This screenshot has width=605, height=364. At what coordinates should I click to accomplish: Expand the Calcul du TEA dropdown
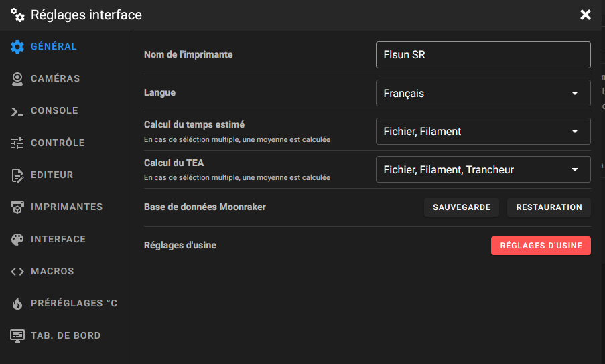pos(483,170)
